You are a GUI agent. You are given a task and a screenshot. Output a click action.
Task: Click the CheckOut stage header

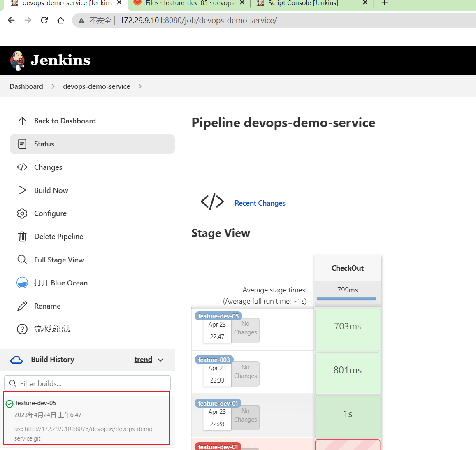tap(348, 268)
